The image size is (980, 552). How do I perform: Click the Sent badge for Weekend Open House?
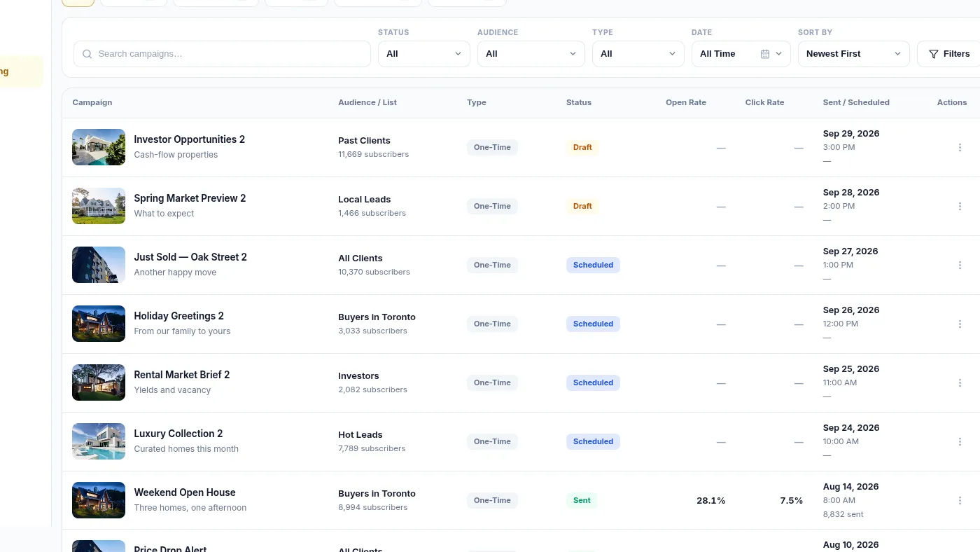click(x=582, y=500)
